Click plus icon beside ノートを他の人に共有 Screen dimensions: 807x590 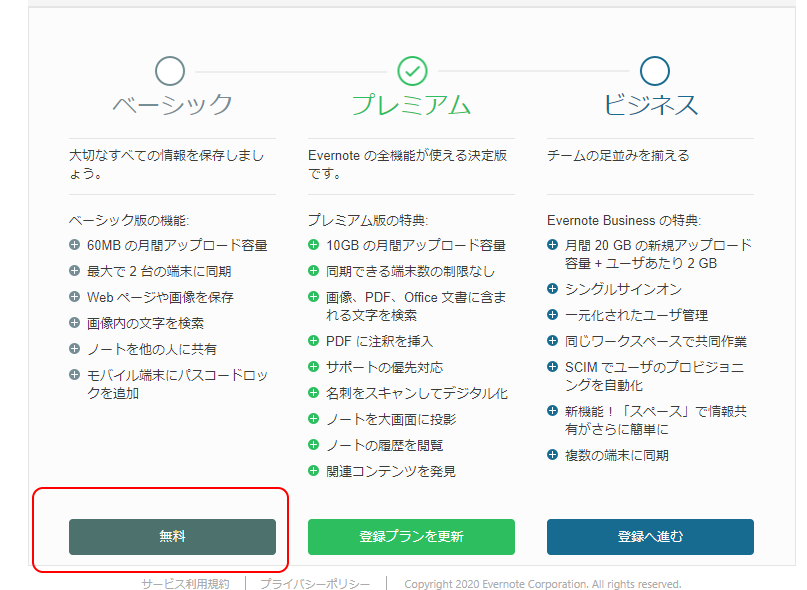(x=75, y=349)
